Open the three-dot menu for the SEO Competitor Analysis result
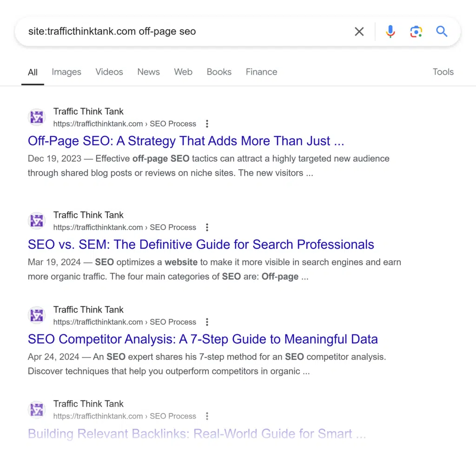 [x=207, y=322]
